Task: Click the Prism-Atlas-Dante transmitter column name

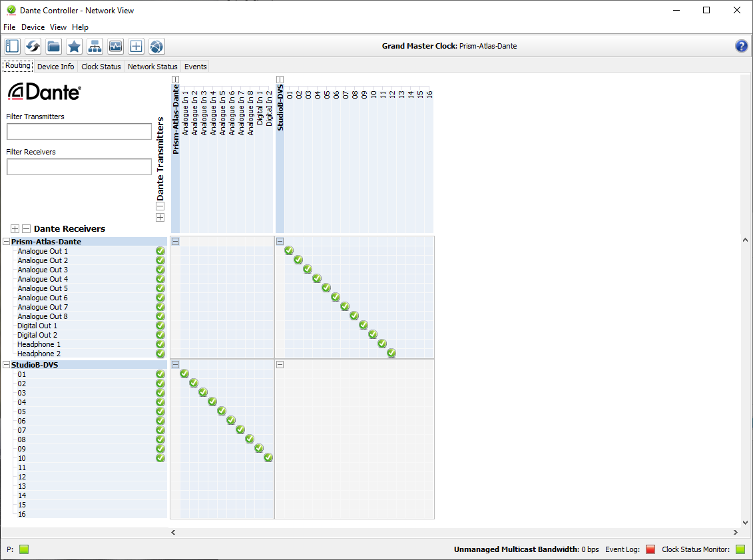Action: (x=176, y=119)
